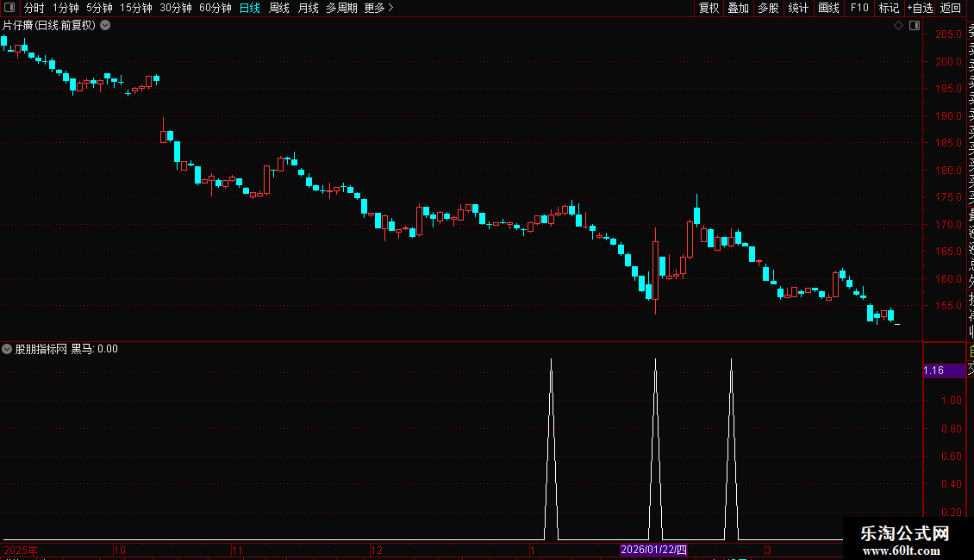Screen dimensions: 974x560
Task: Switch to 分时 intraday view
Action: click(34, 8)
